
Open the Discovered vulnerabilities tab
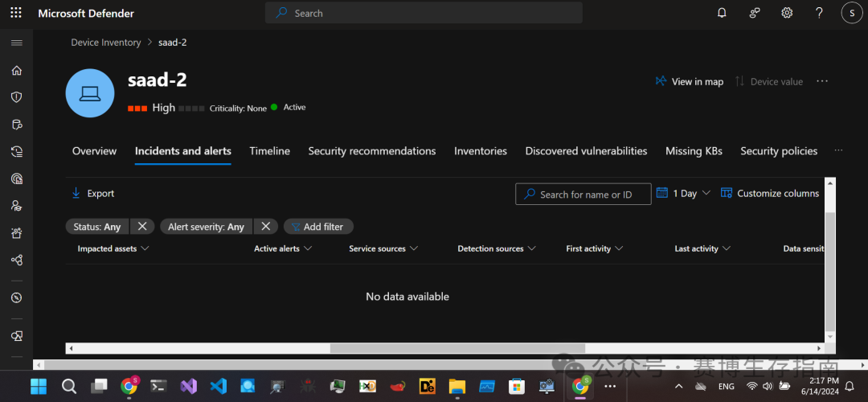click(x=586, y=151)
